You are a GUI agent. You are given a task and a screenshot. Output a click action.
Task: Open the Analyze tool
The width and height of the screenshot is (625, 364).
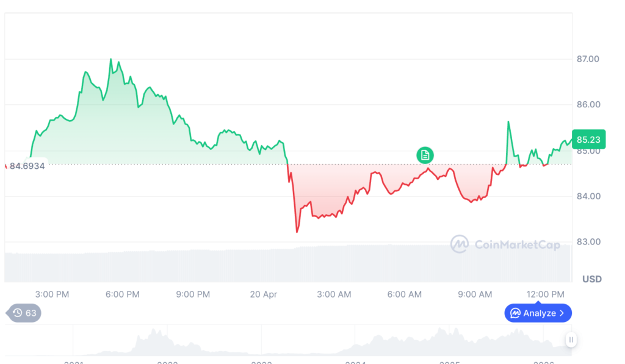click(x=537, y=313)
